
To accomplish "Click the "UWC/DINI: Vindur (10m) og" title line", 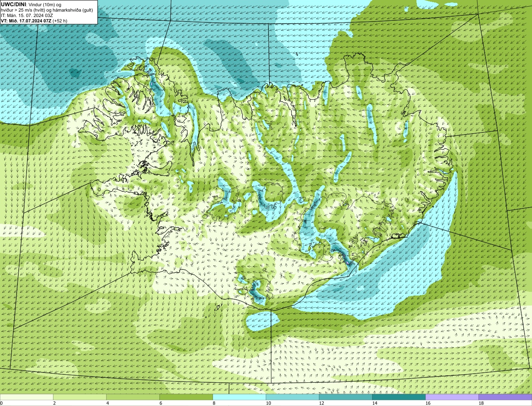I will point(31,4).
